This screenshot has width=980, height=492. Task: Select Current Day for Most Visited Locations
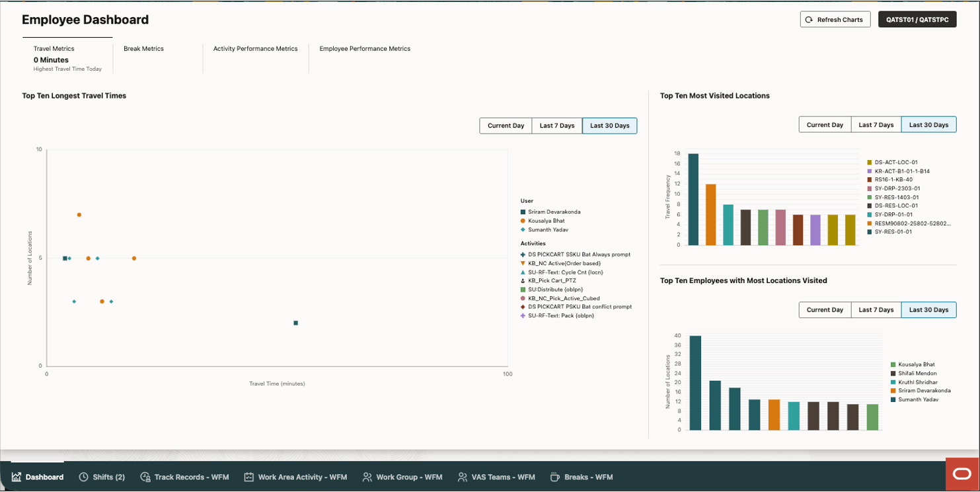tap(825, 125)
